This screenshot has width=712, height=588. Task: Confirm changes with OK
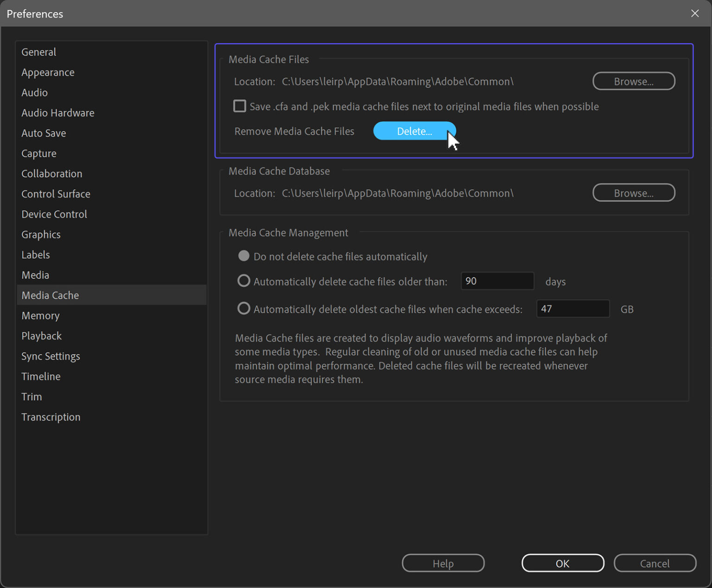tap(562, 563)
